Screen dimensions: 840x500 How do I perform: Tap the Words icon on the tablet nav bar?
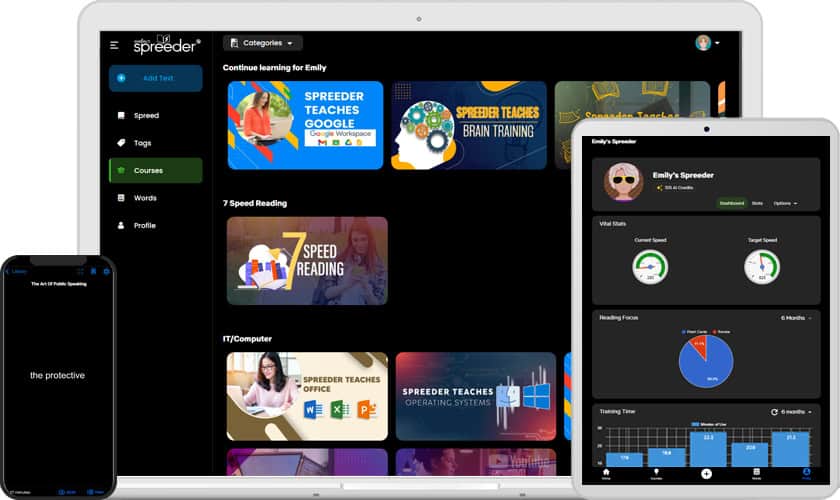(x=756, y=474)
